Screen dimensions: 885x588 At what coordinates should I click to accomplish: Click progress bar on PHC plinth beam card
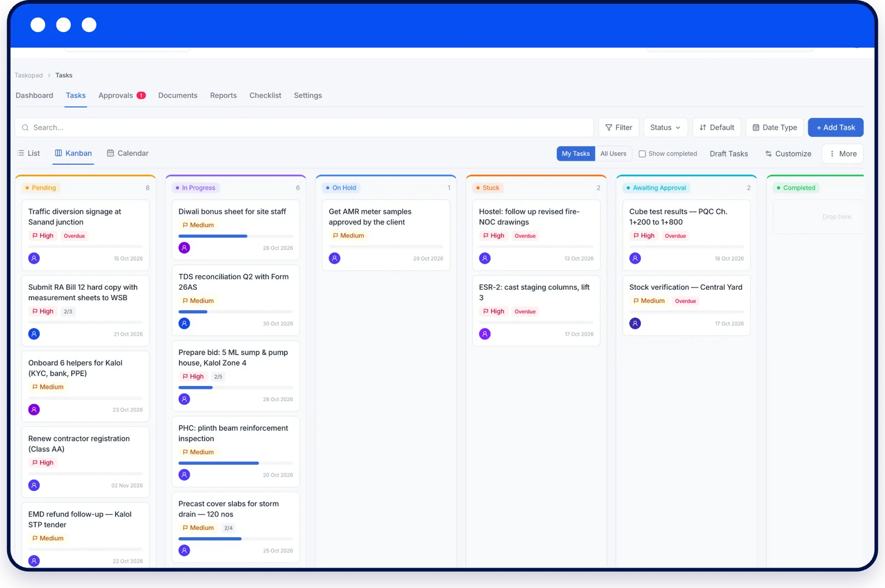(x=236, y=463)
